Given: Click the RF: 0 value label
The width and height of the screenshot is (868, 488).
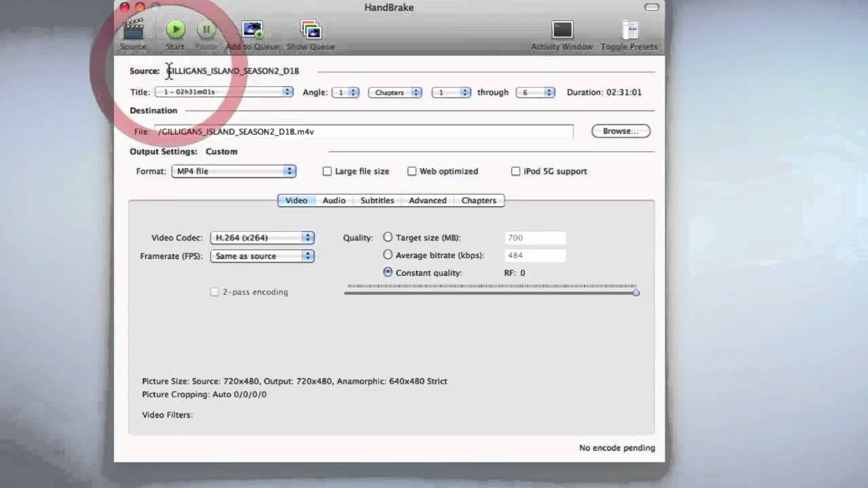Looking at the screenshot, I should click(515, 272).
